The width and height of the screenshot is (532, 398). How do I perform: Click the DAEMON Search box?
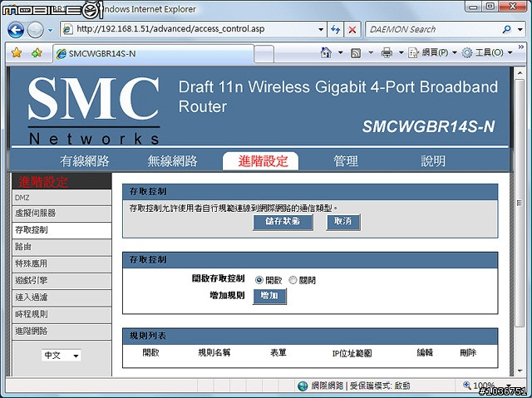434,29
